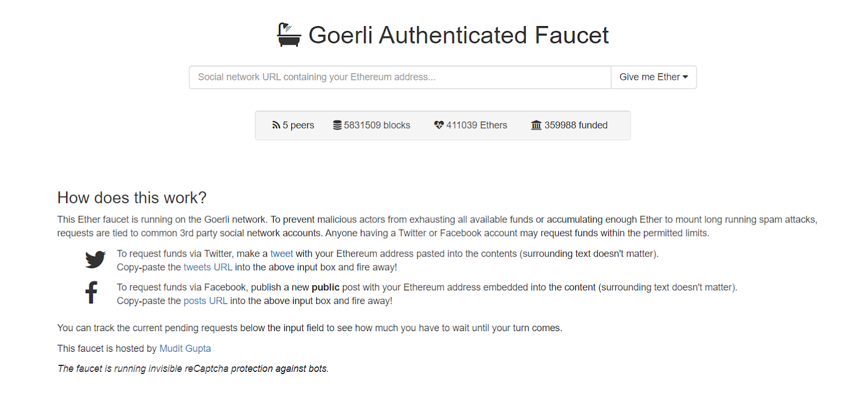Open the tweet link
Viewport: 868px width, 393px height.
(282, 253)
